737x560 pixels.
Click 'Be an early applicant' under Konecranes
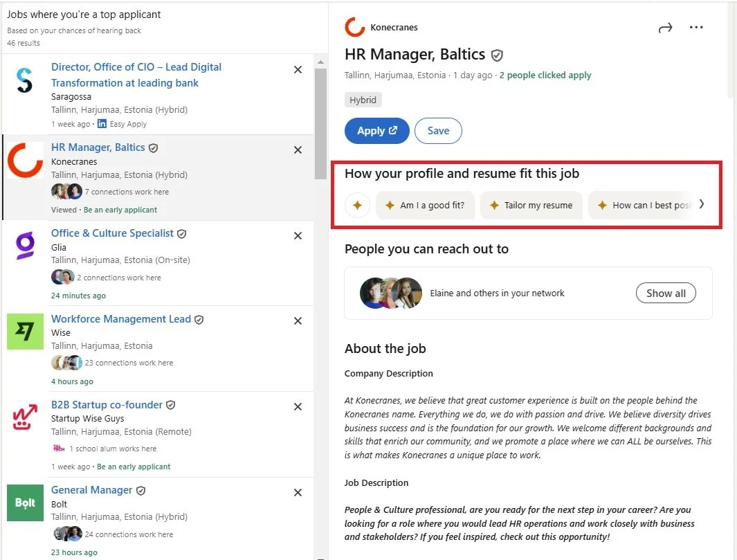(x=120, y=210)
